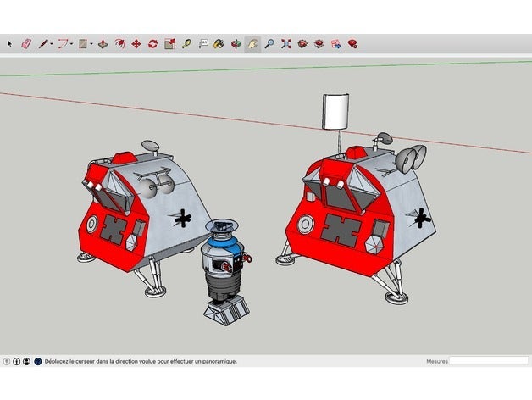
Task: Select the Move tool with red arrows
Action: tap(136, 44)
